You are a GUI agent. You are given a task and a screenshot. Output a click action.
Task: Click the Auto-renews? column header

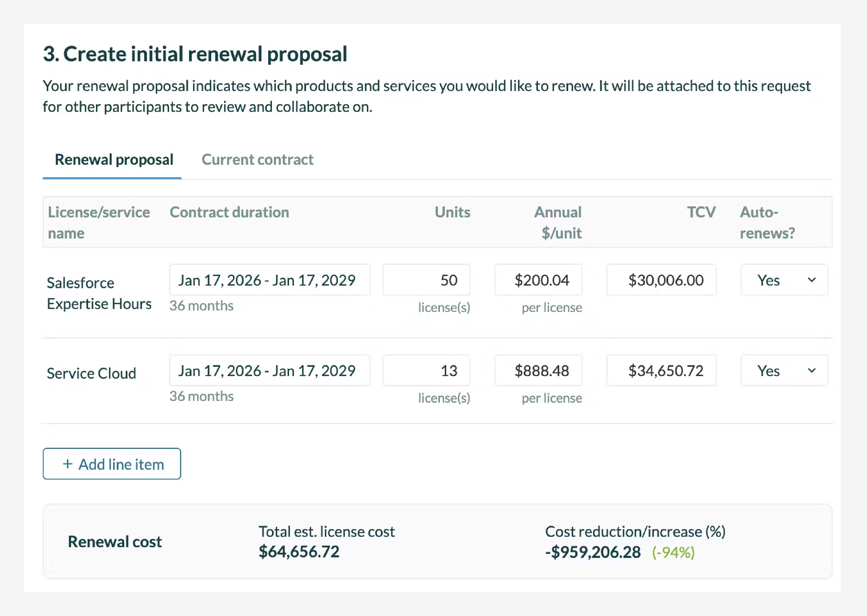coord(767,222)
